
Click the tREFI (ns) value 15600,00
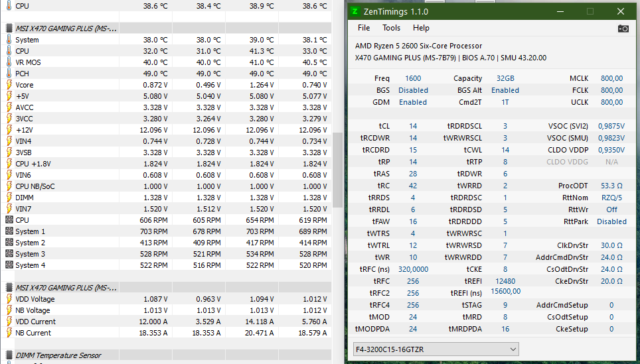tap(506, 291)
